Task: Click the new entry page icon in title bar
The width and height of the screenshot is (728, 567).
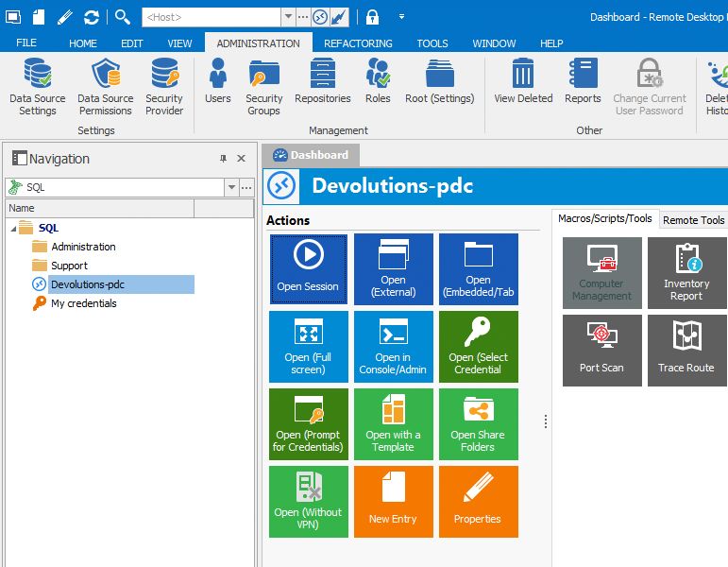Action: [39, 17]
